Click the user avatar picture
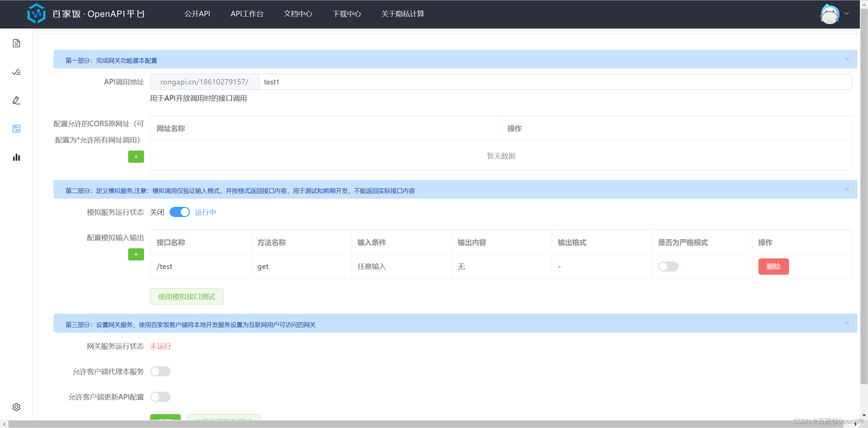 pyautogui.click(x=829, y=14)
